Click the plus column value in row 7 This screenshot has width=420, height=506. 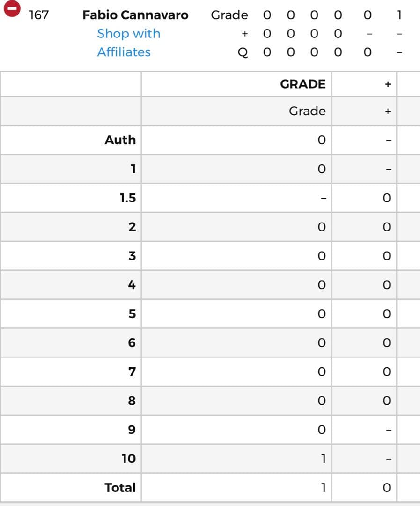(386, 372)
